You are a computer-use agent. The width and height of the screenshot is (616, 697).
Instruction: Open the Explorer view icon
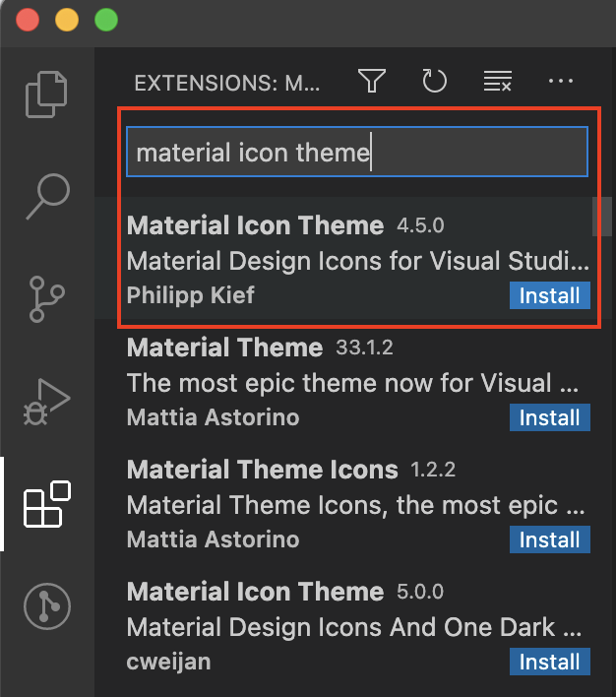pyautogui.click(x=46, y=95)
